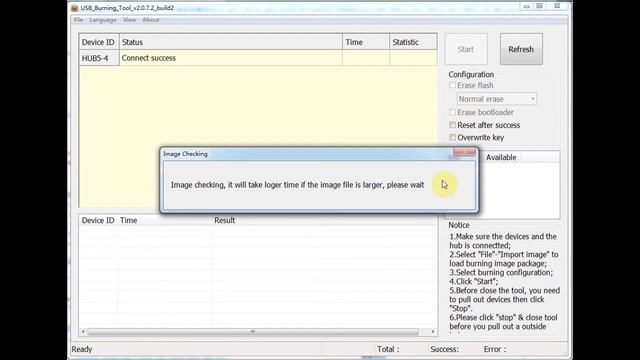
Task: Click the Connect success status cell
Action: click(x=231, y=58)
